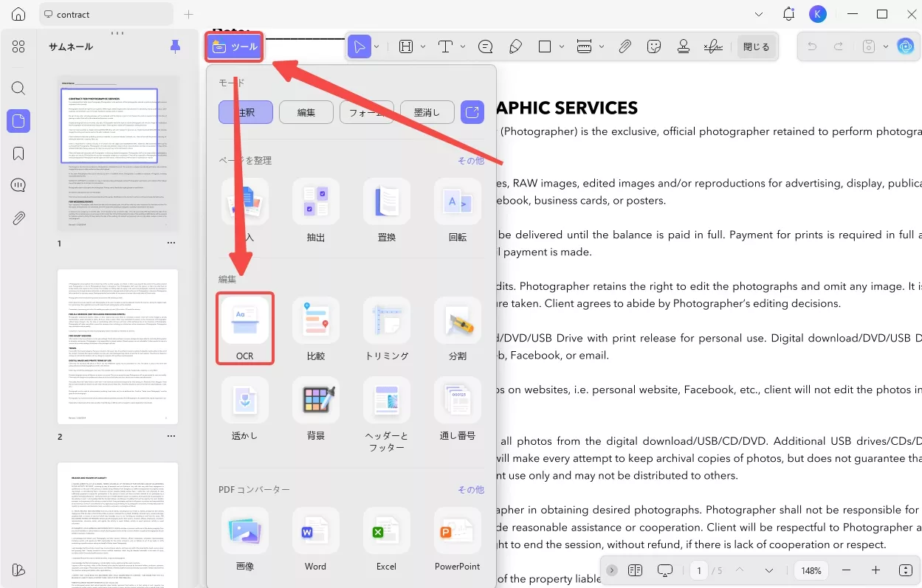Open the comments search sidebar icon
Screen dimensions: 922x588
click(18, 186)
